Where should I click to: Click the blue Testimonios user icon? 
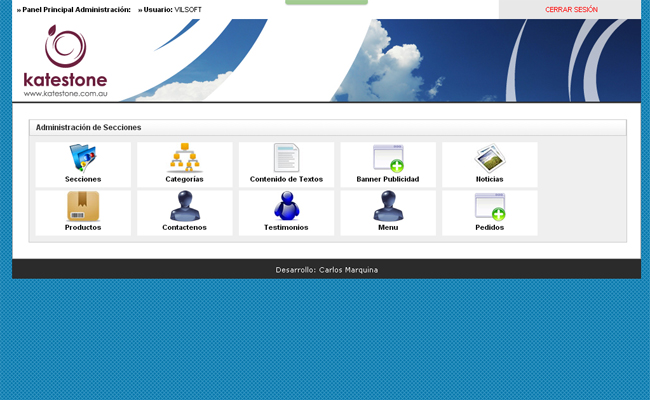click(x=286, y=206)
